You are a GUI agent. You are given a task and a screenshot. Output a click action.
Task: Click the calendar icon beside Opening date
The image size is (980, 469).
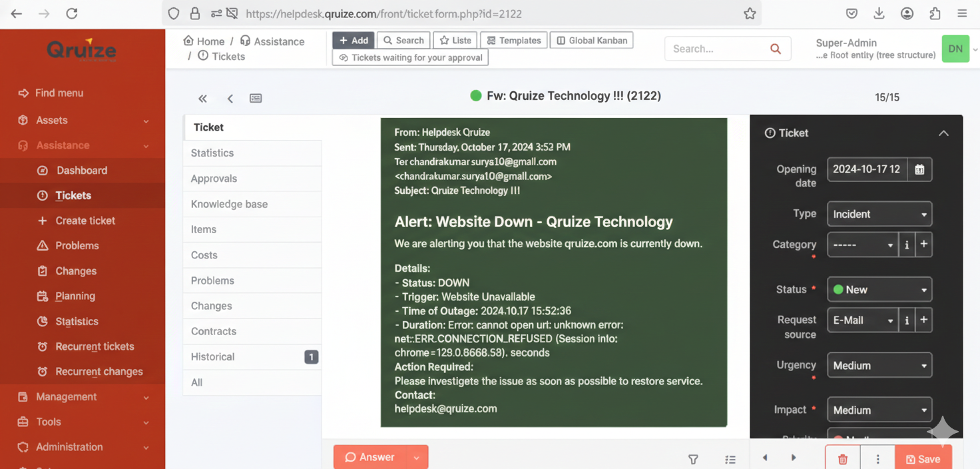point(919,169)
